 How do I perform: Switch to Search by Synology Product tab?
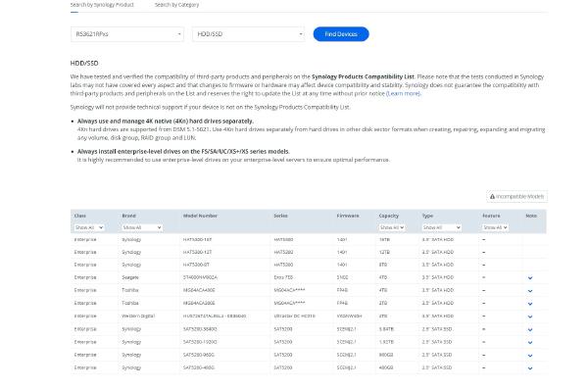pos(102,5)
